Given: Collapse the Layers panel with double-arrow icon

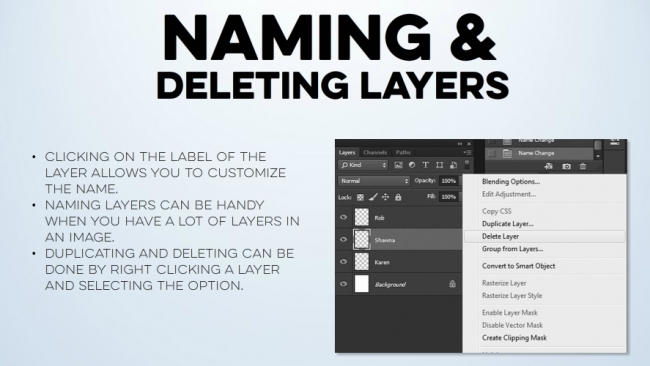Looking at the screenshot, I should pos(460,144).
